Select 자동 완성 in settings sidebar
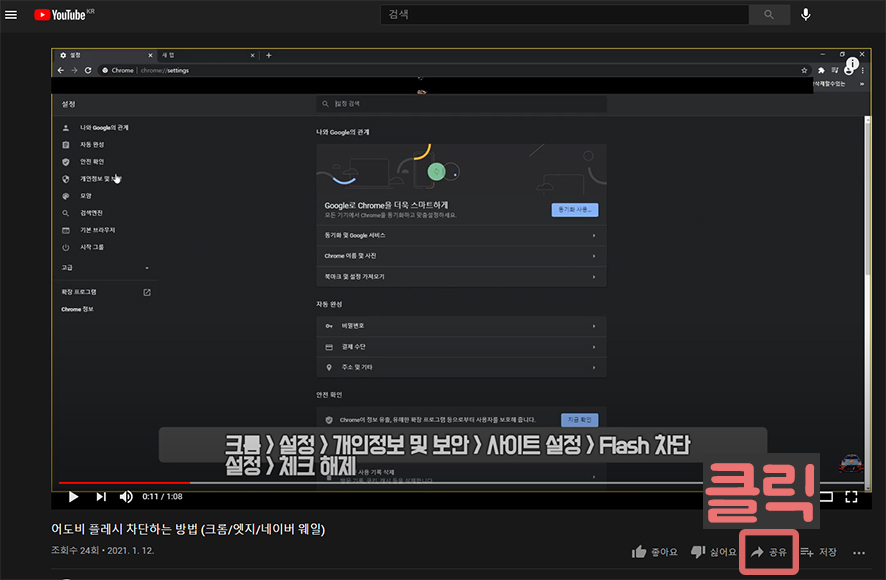The width and height of the screenshot is (886, 580). point(92,145)
